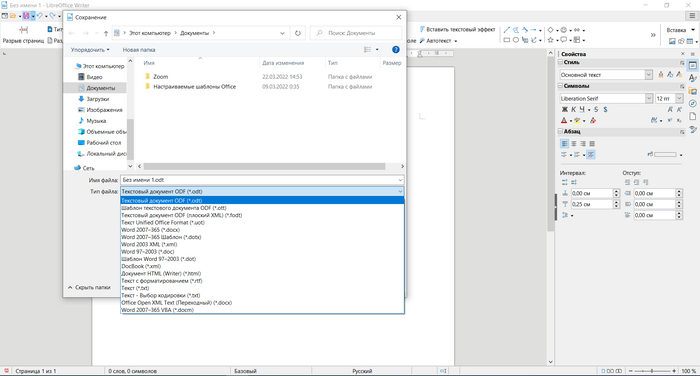Toggle underline Ч in sidebar
Screen dimensions: 700x376
(x=582, y=109)
